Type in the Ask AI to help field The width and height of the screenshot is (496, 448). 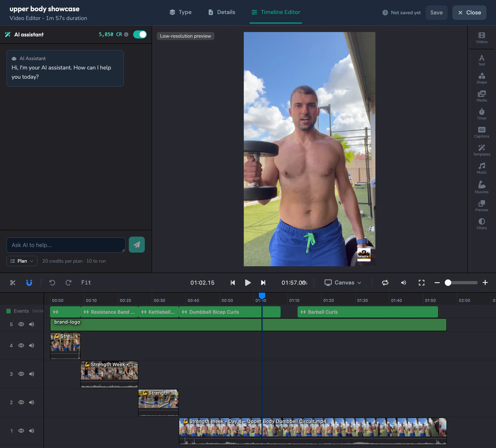coord(66,245)
